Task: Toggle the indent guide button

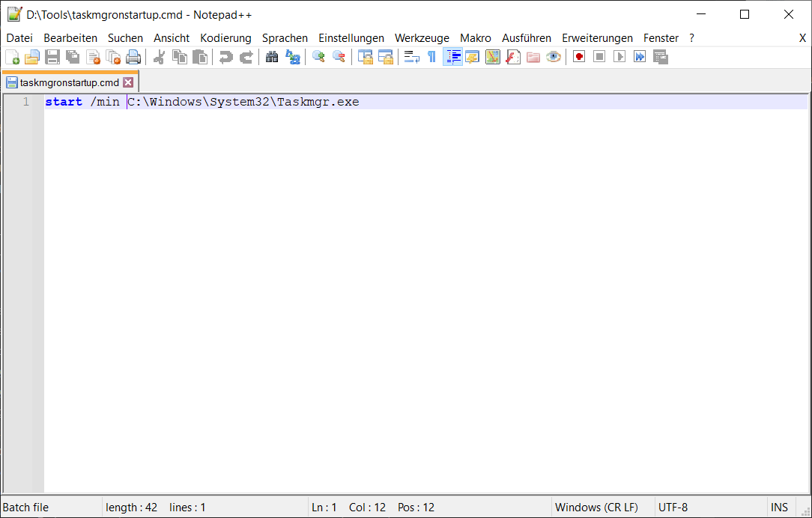Action: coord(452,57)
